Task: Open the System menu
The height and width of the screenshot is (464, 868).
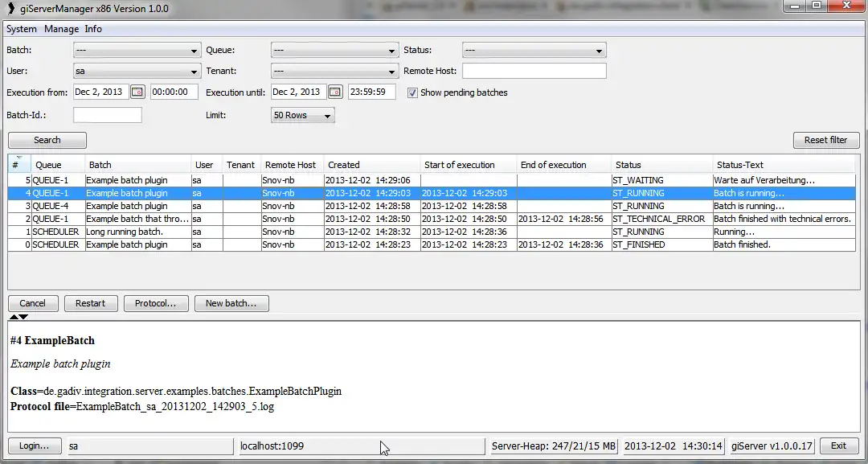Action: point(22,29)
